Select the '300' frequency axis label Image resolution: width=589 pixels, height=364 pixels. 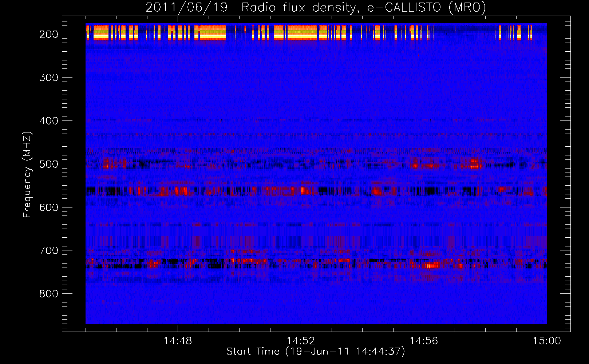(x=49, y=78)
